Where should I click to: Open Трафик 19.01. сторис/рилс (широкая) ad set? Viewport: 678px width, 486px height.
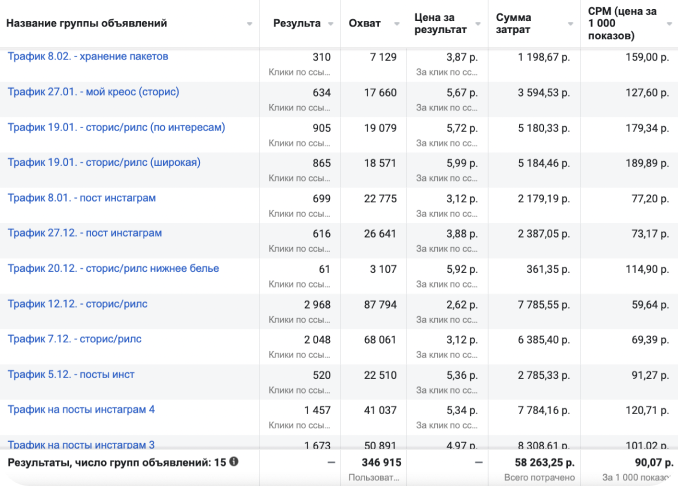(x=104, y=162)
